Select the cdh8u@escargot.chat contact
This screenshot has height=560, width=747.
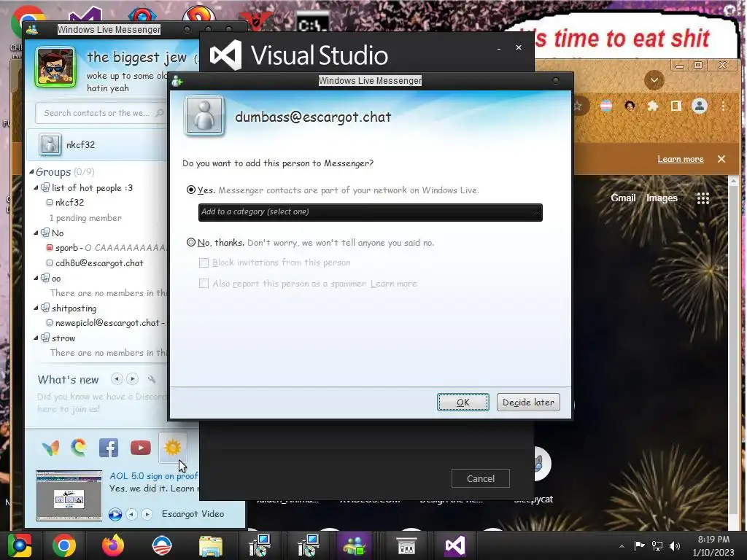point(94,262)
